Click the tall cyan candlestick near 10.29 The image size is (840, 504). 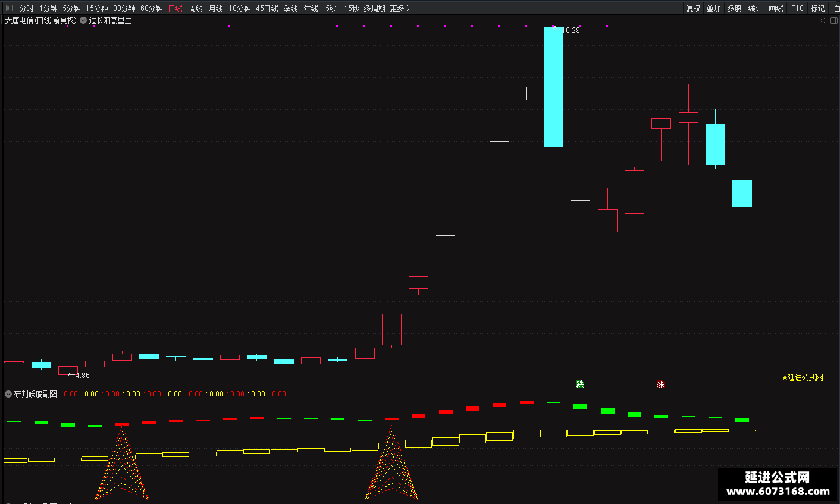point(553,87)
